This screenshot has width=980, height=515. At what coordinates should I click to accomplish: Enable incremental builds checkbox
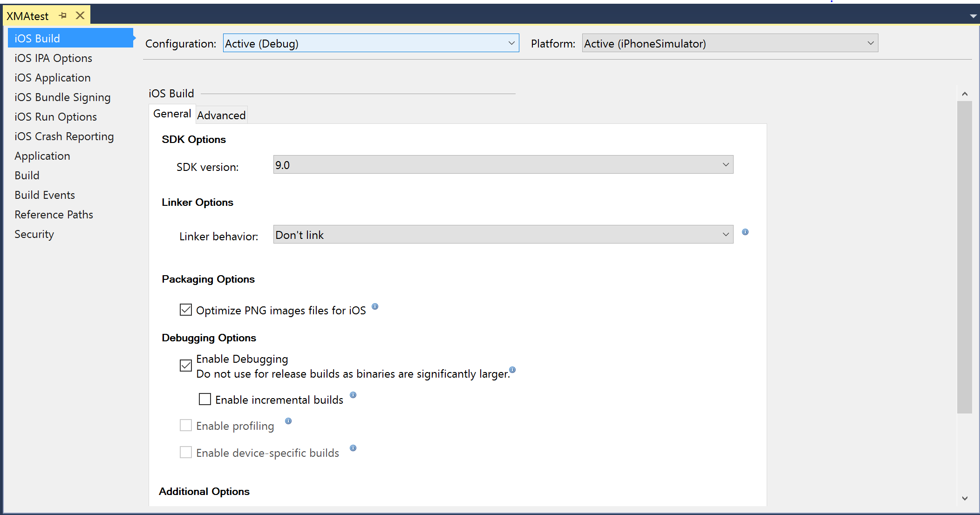point(205,399)
